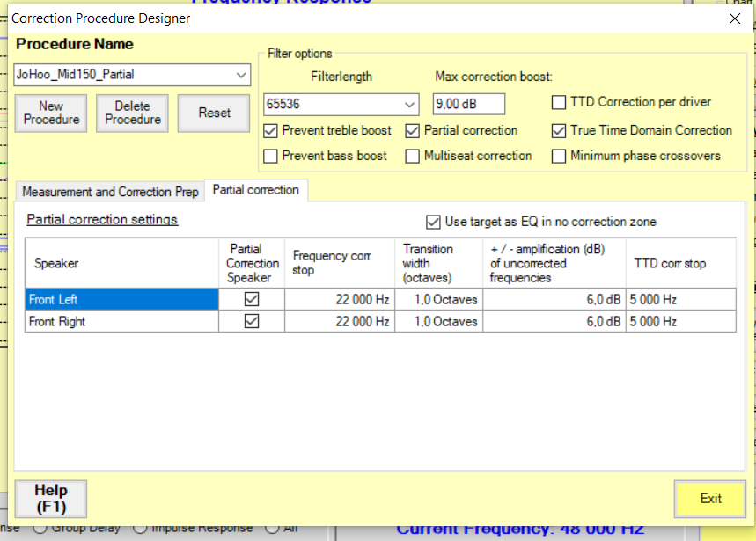The width and height of the screenshot is (756, 541).
Task: Enable Prevent bass boost checkbox
Action: 271,157
